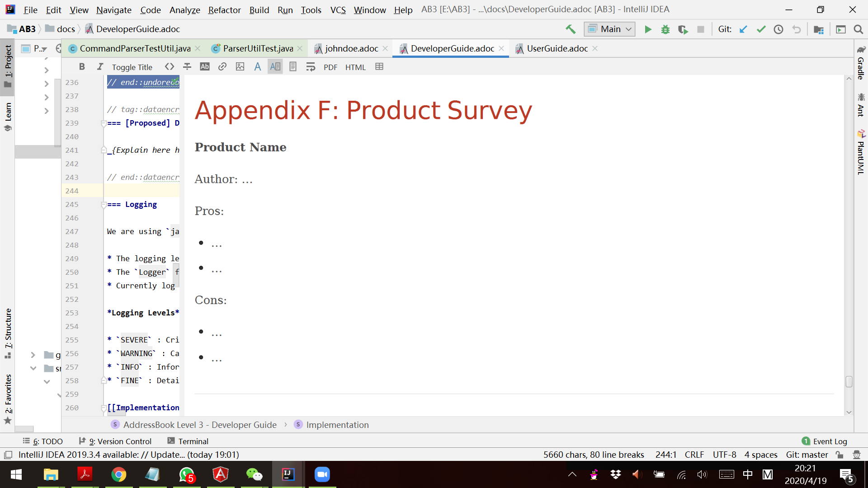868x488 pixels.
Task: Apply strikethrough formatting
Action: 187,67
